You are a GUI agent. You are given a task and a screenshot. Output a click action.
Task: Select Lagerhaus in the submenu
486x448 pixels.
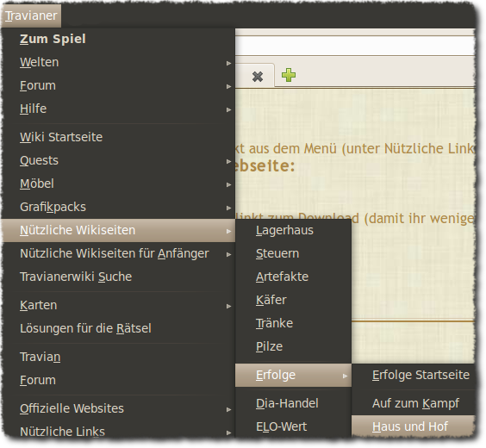(293, 231)
